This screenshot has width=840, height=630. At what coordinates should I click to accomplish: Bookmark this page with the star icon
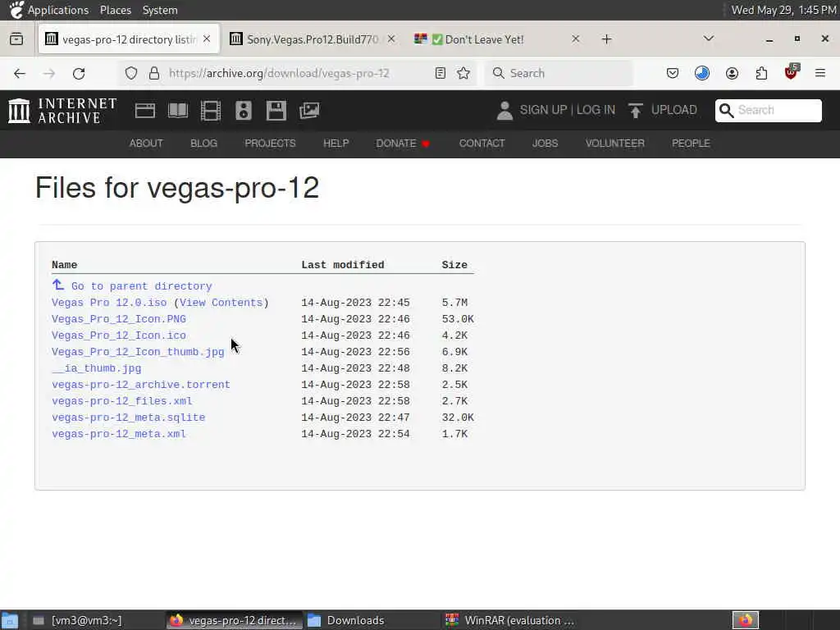[x=464, y=73]
